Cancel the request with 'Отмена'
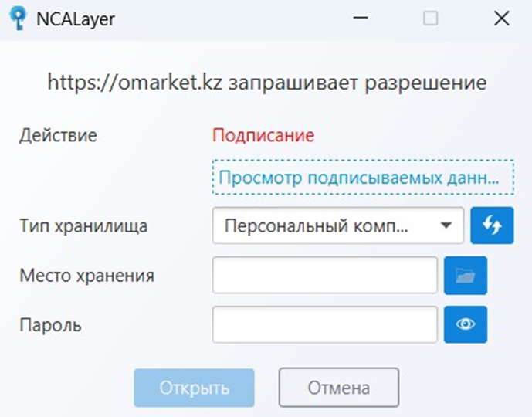Viewport: 532px width, 417px height. [338, 388]
